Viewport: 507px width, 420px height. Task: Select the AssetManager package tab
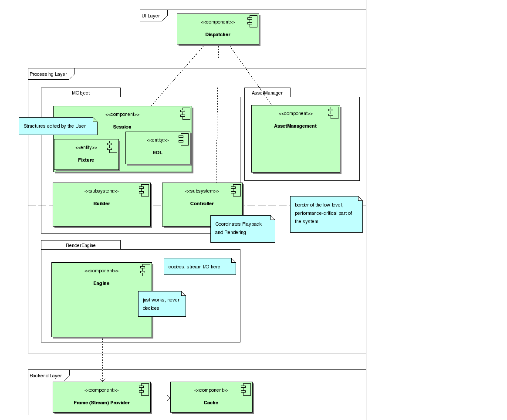point(267,92)
